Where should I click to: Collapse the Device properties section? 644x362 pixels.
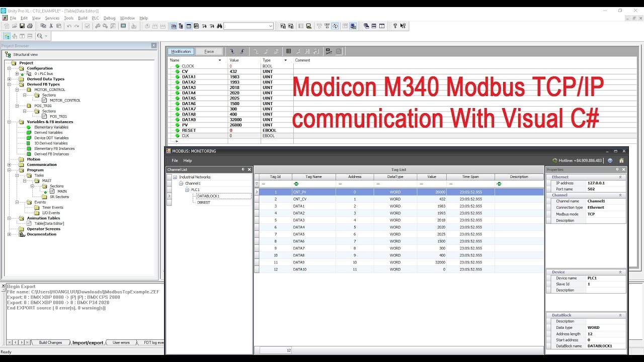620,272
